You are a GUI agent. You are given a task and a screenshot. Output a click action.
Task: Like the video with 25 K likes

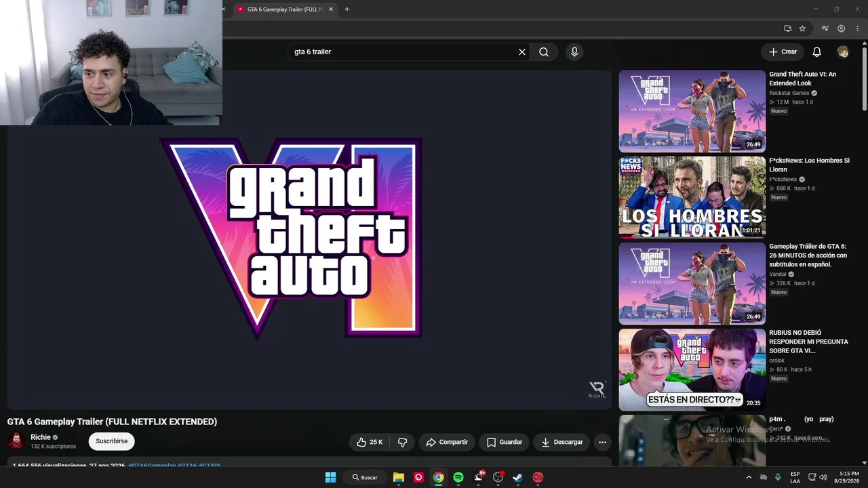(370, 442)
